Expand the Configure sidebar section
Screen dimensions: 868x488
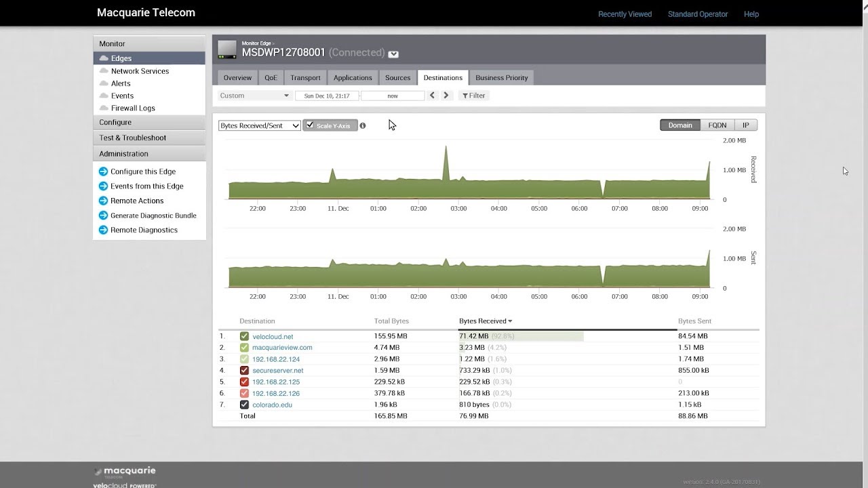click(x=149, y=122)
